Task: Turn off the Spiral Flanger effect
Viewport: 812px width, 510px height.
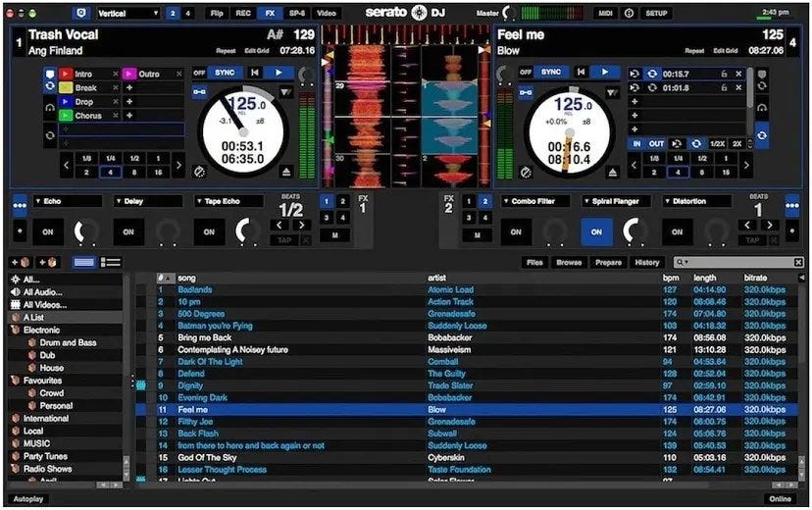Action: 596,232
